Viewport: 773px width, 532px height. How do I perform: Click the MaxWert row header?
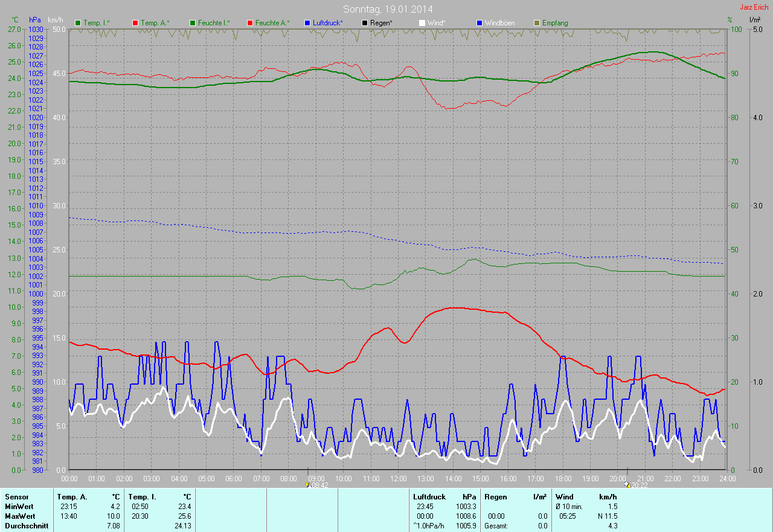[x=21, y=516]
